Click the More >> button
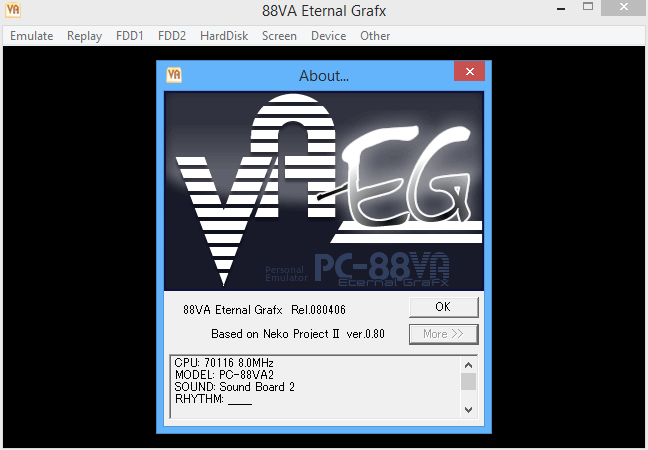This screenshot has width=648, height=450. click(443, 334)
